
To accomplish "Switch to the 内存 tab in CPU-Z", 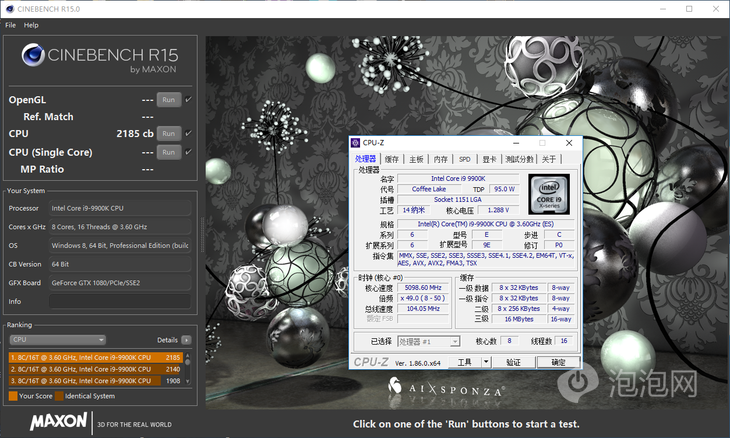I will click(x=440, y=159).
